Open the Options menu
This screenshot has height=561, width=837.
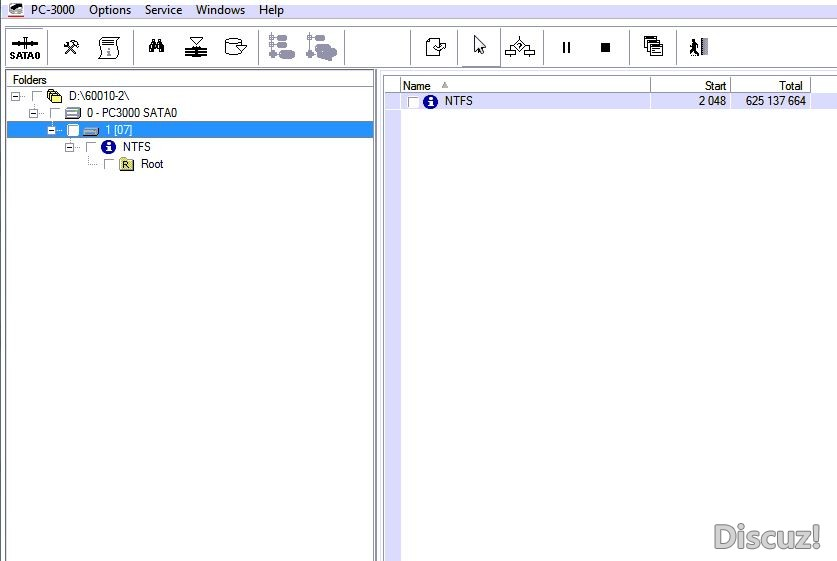tap(110, 10)
